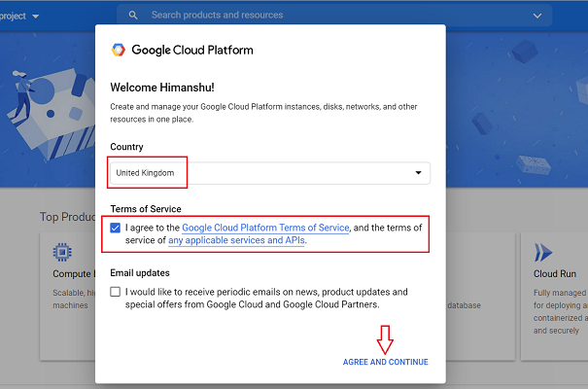588x389 pixels.
Task: Open the any applicable services and APIs link
Action: pyautogui.click(x=236, y=240)
